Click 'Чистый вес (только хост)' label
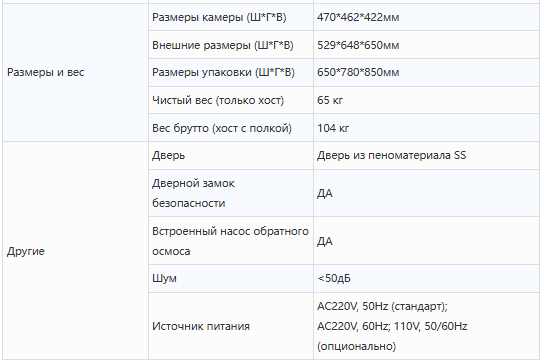Viewport: 542px width, 361px height. (x=218, y=100)
